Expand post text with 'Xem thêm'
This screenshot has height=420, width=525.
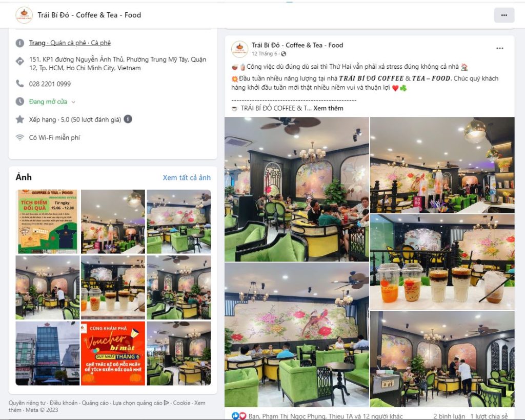[x=328, y=108]
